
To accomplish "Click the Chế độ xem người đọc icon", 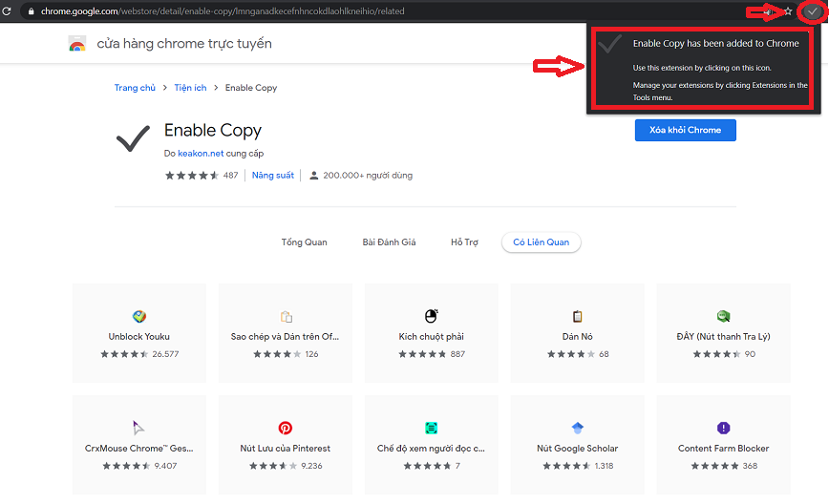I will [x=432, y=428].
